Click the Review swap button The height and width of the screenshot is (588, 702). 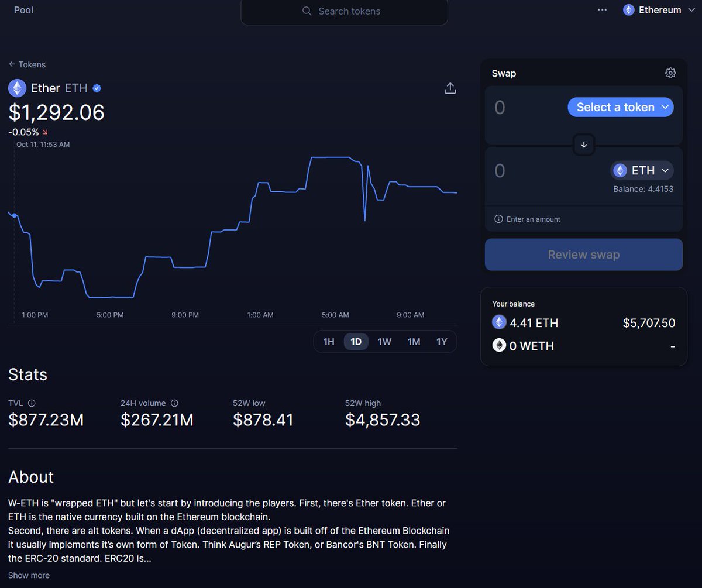coord(584,255)
